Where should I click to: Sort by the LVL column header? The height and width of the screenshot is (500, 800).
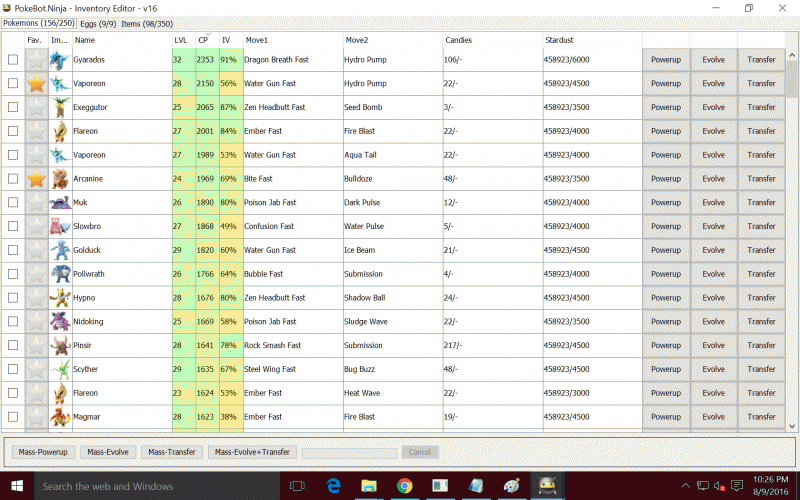click(x=184, y=40)
